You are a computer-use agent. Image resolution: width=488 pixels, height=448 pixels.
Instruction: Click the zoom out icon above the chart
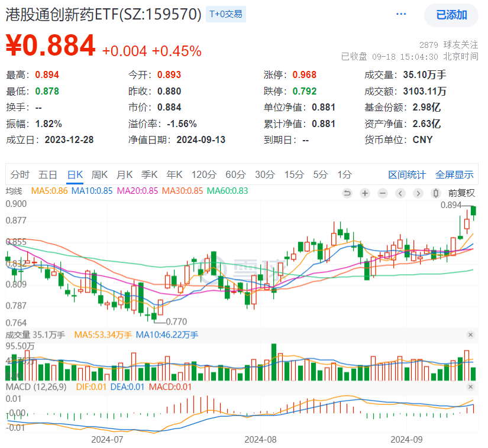(382, 193)
